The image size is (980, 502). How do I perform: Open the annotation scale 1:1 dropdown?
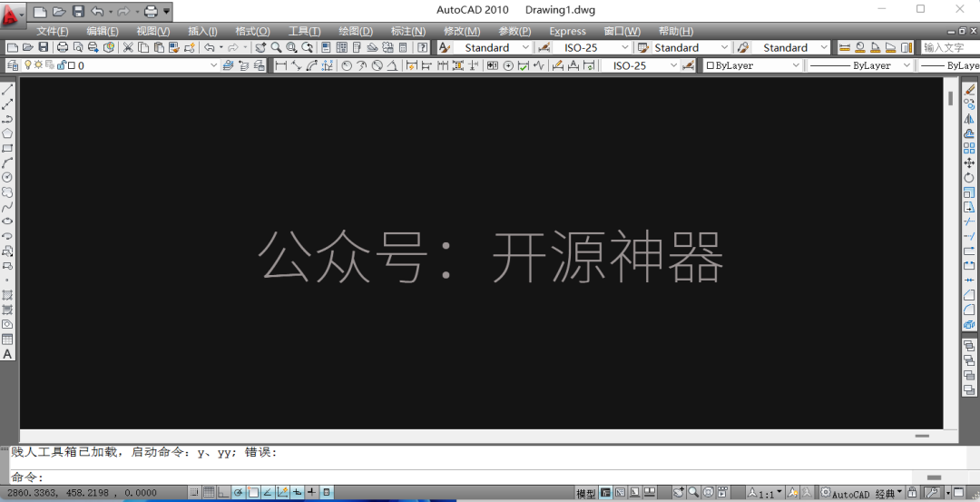click(766, 493)
